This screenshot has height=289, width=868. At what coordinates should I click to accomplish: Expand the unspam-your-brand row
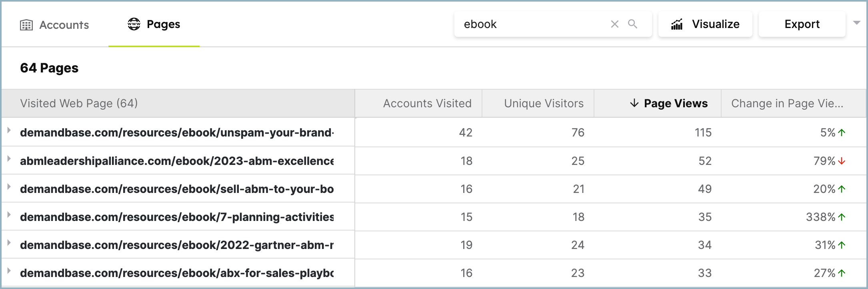(9, 130)
